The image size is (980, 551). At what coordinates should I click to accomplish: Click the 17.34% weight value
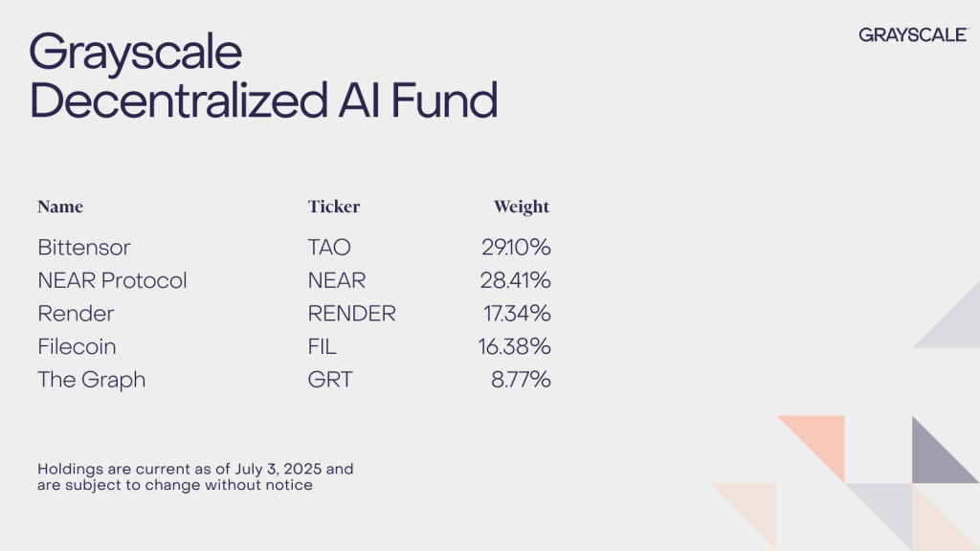516,314
